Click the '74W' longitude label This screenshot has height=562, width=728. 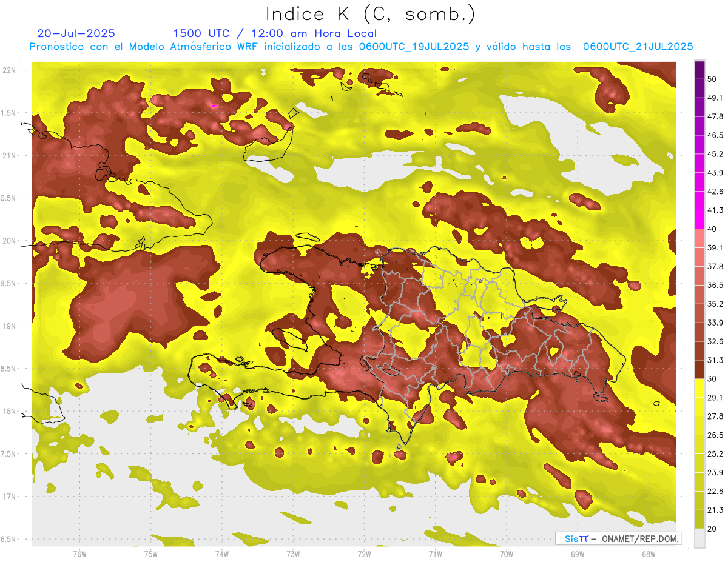pyautogui.click(x=222, y=554)
